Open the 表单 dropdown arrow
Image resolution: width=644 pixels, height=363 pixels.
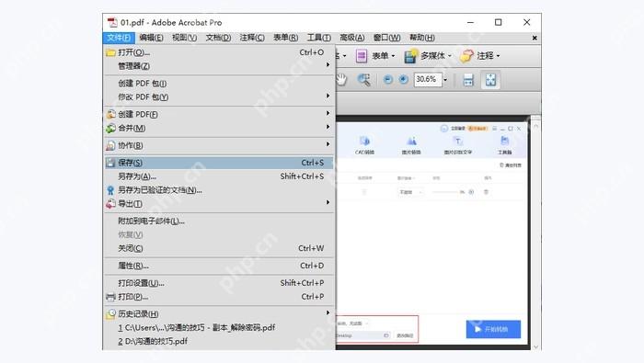393,56
